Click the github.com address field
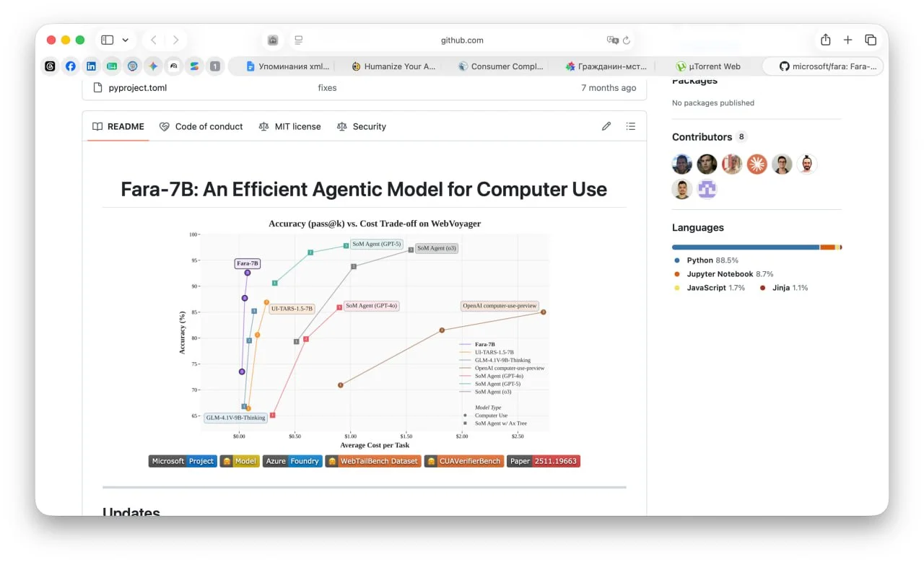The image size is (924, 562). [462, 40]
